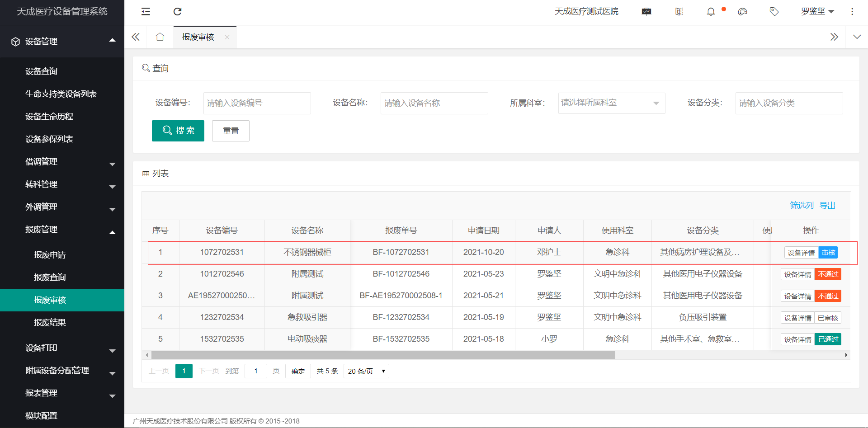Viewport: 868px width, 428px height.
Task: Open 报废申请 in sidebar
Action: [50, 255]
